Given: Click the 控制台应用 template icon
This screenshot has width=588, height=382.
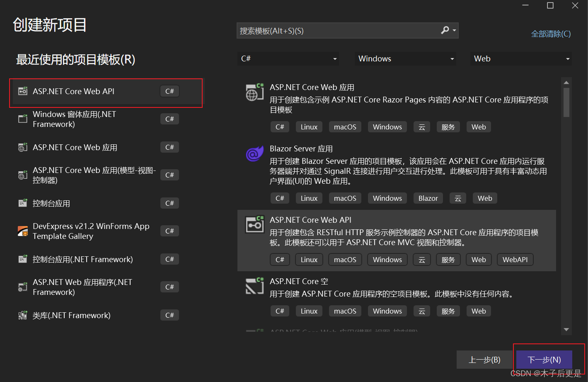Looking at the screenshot, I should (22, 203).
